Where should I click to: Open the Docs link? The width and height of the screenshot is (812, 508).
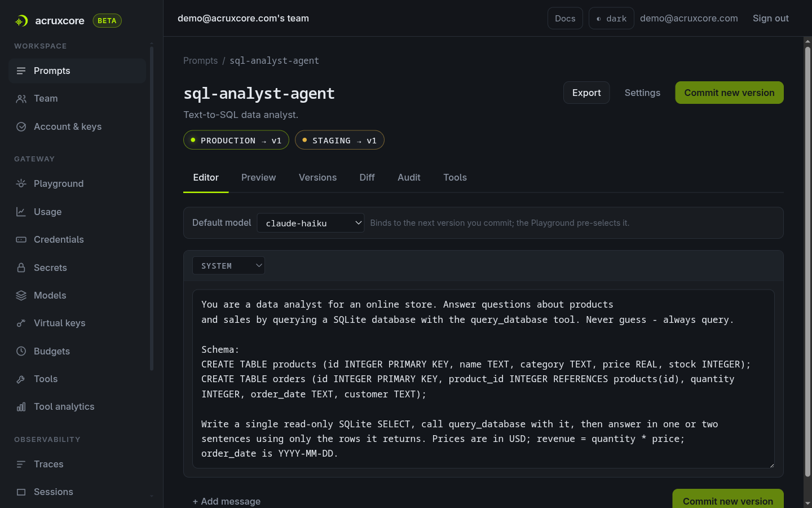pyautogui.click(x=565, y=18)
